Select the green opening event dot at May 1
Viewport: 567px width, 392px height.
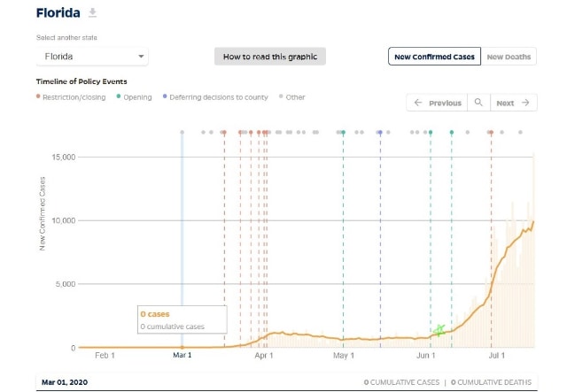pyautogui.click(x=343, y=133)
